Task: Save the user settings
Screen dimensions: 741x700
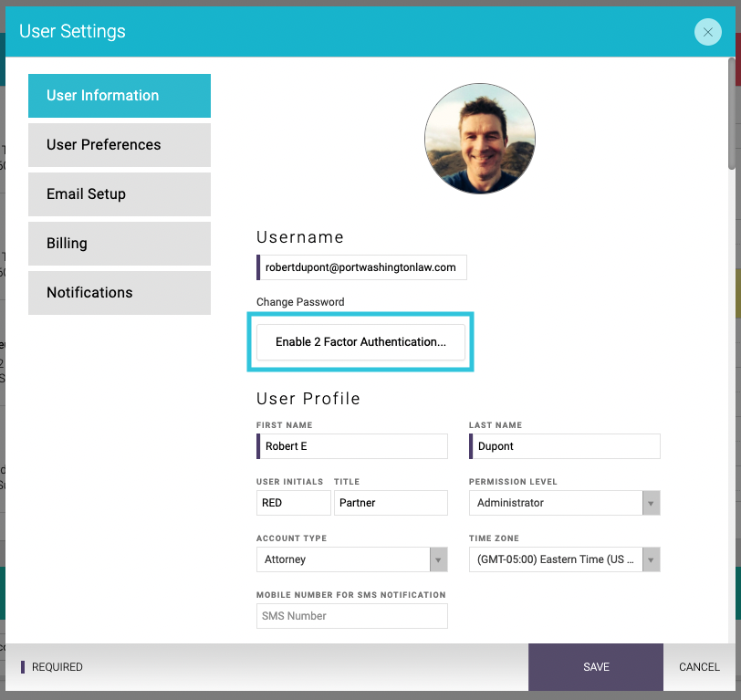Action: [596, 667]
